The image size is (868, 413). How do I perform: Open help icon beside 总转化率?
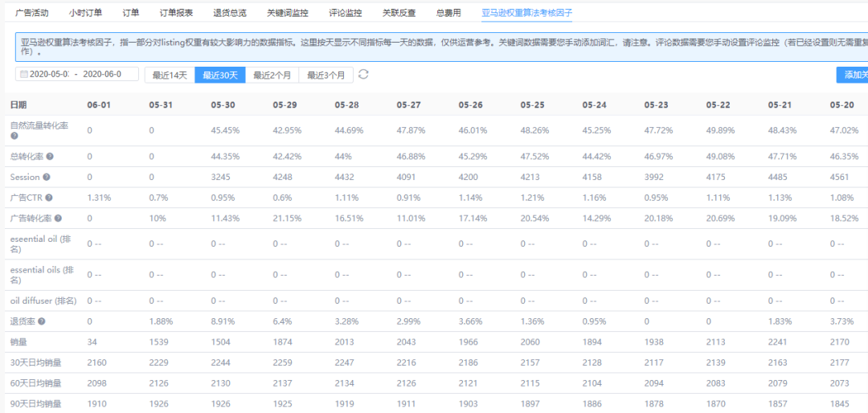point(50,157)
